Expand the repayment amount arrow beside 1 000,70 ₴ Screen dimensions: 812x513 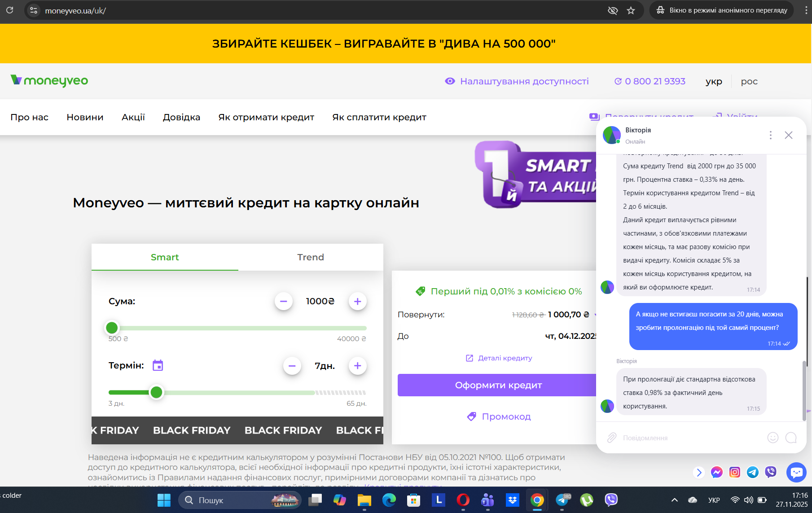click(x=595, y=315)
